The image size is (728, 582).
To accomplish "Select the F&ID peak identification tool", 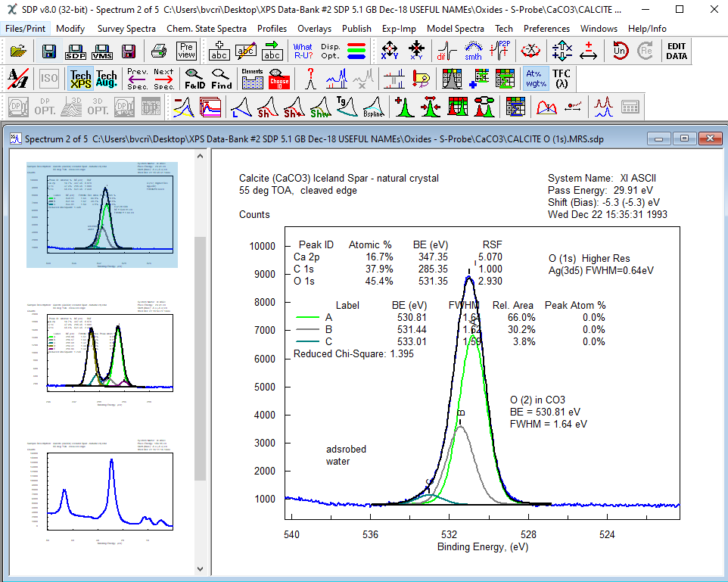I will [x=195, y=79].
